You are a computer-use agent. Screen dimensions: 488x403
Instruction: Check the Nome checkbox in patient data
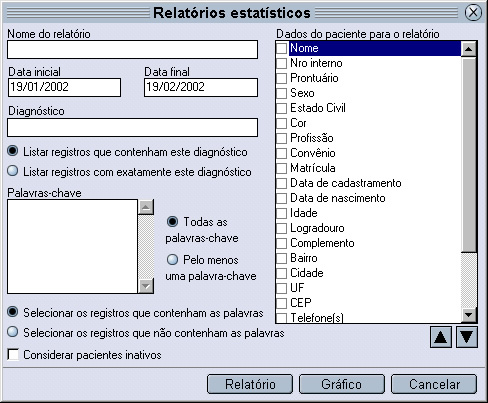tap(282, 48)
